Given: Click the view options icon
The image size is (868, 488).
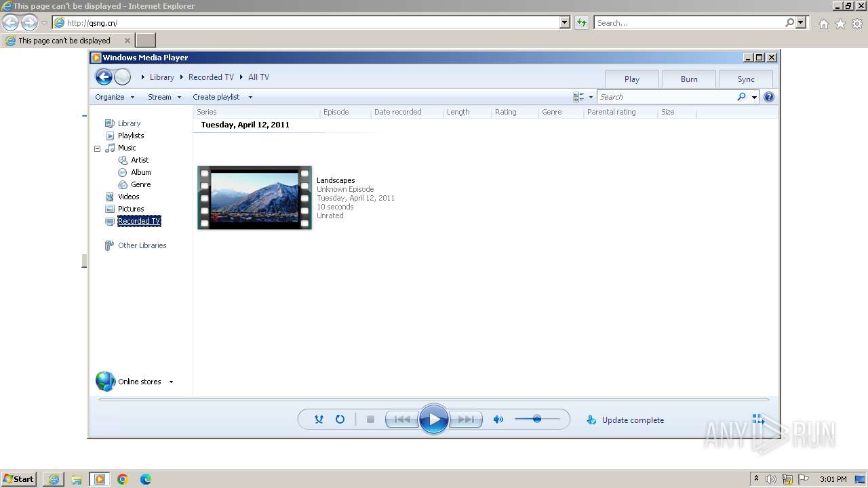Looking at the screenshot, I should click(x=578, y=97).
